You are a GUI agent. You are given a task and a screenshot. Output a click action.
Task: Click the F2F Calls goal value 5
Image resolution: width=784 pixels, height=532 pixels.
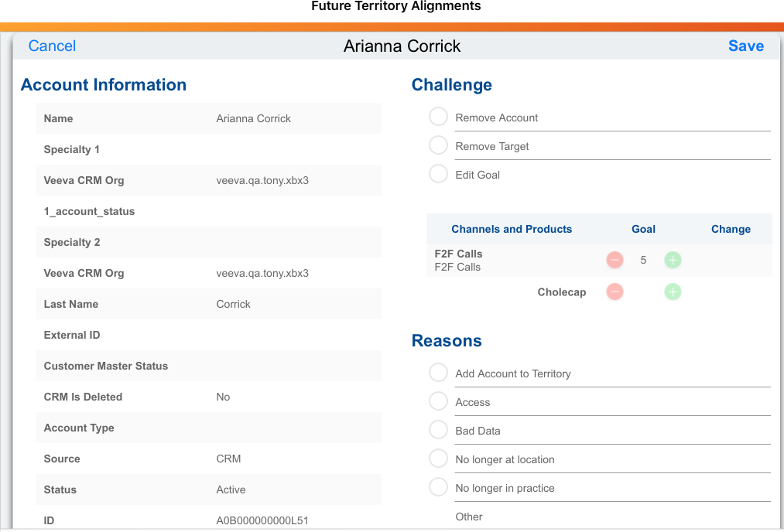[x=643, y=261]
